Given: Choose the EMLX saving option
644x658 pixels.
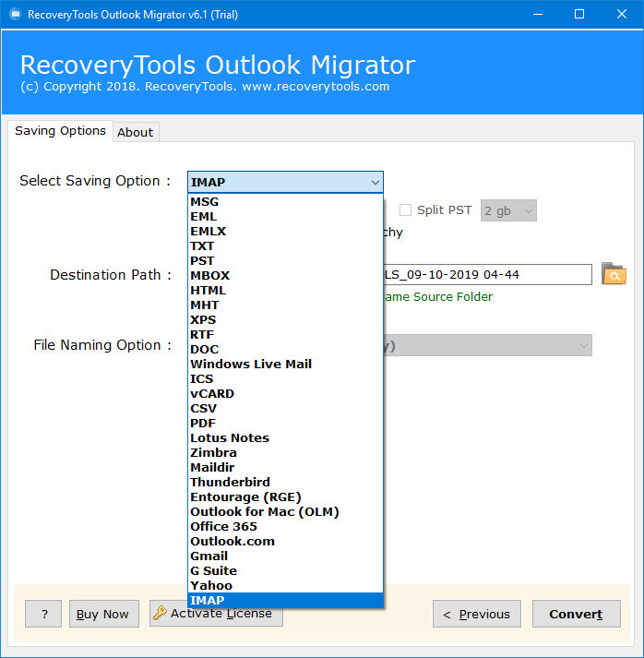Looking at the screenshot, I should 285,232.
